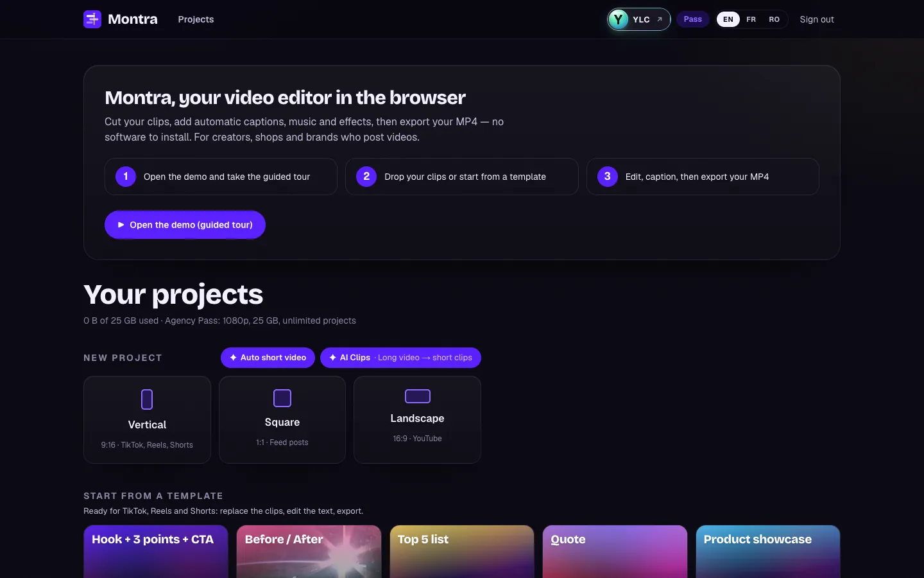Click the 'NEW PROJECT' label

[123, 358]
